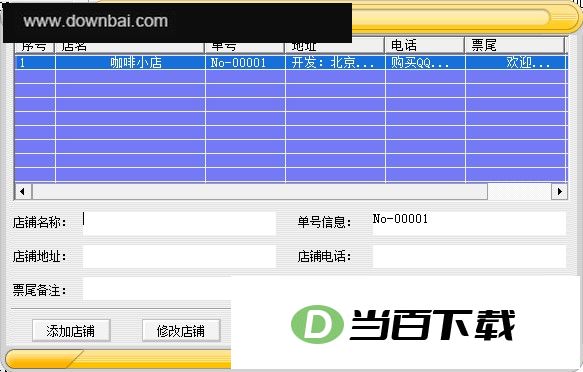
Task: Click into the 单号信息 field showing No-00001
Action: click(469, 223)
